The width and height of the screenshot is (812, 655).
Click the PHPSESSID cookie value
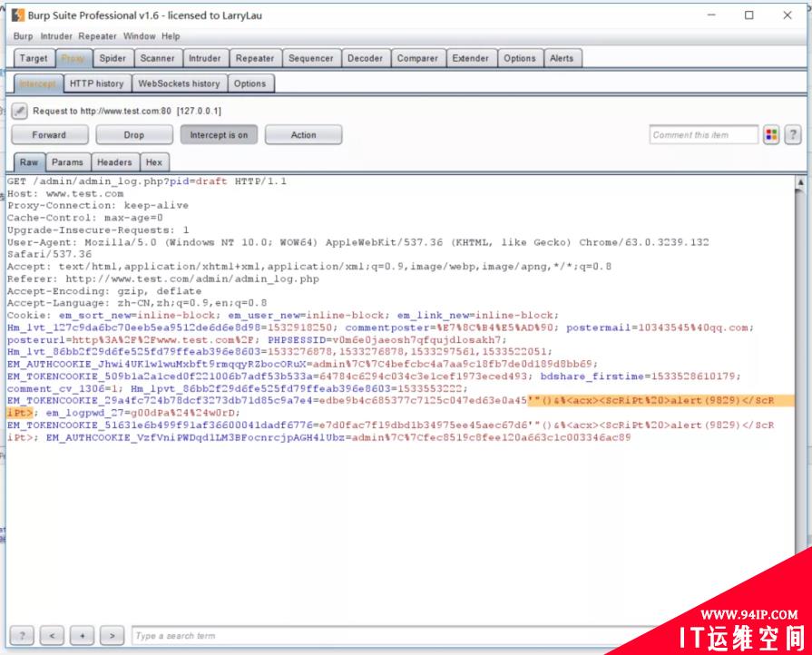click(x=419, y=339)
